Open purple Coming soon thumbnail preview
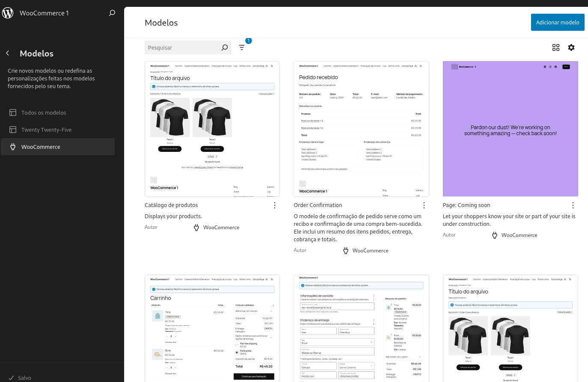The image size is (588, 382). point(511,129)
